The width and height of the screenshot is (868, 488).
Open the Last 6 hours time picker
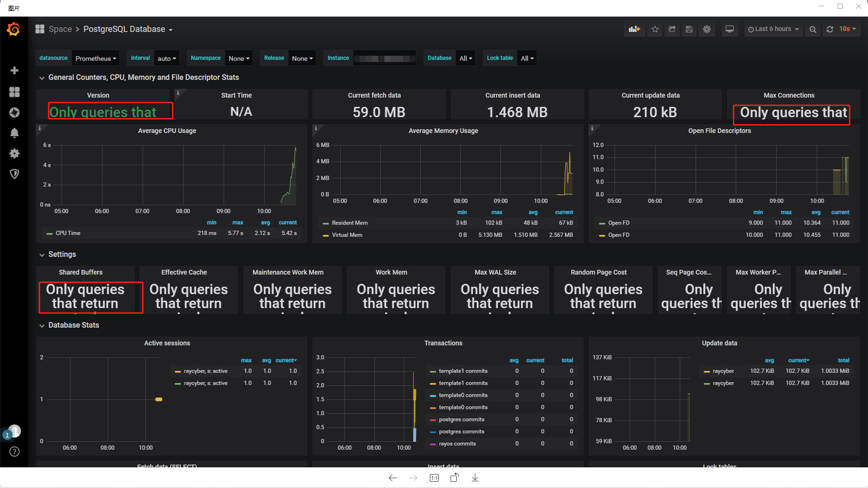[x=773, y=29]
